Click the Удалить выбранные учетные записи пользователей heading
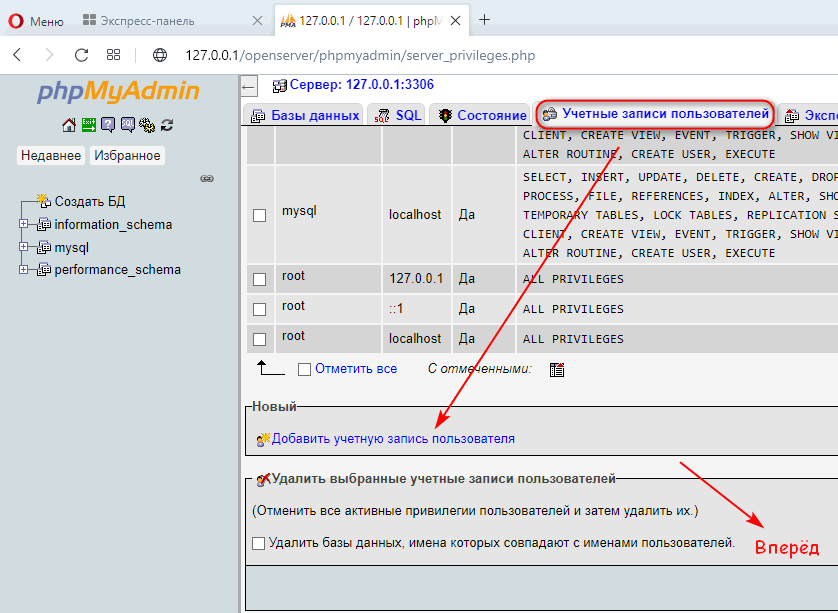The width and height of the screenshot is (838, 613). click(x=444, y=479)
